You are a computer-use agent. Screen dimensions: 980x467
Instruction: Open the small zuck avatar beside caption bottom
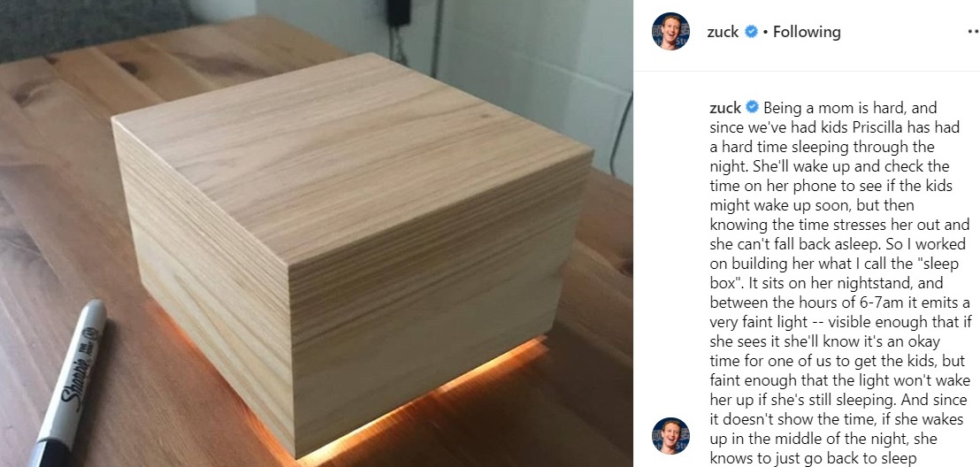pos(670,436)
